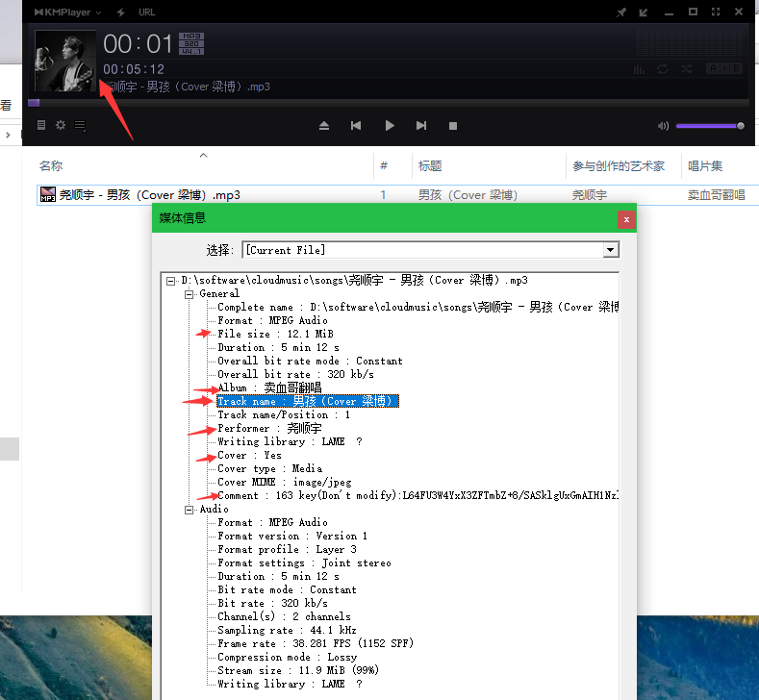The image size is (759, 700).
Task: Toggle repeat playback in KMPlayer
Action: coord(662,69)
